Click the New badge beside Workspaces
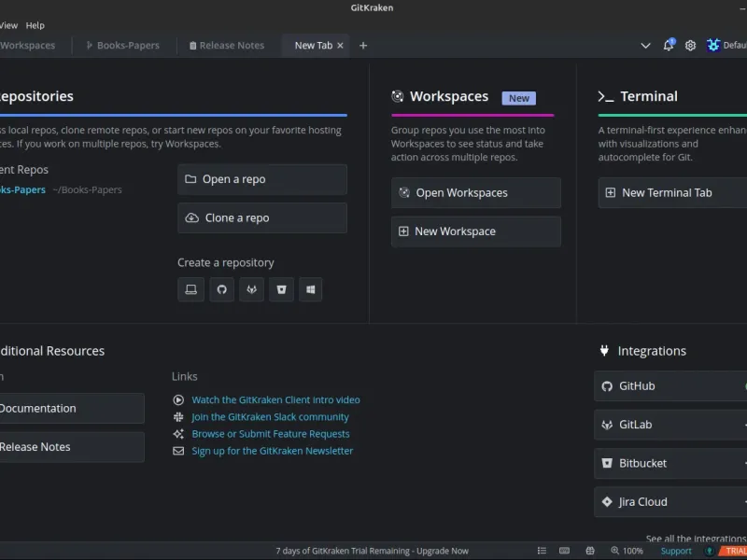 pyautogui.click(x=519, y=98)
